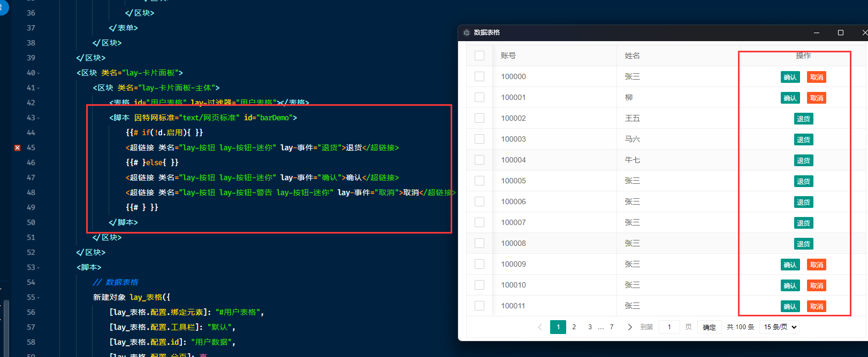The height and width of the screenshot is (357, 868).
Task: Check the row checkbox for account 100005
Action: tap(479, 181)
